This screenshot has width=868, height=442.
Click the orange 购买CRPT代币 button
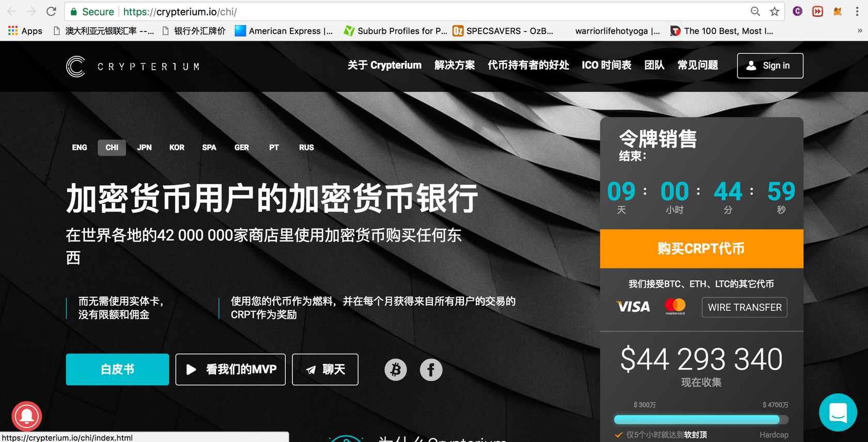[701, 248]
